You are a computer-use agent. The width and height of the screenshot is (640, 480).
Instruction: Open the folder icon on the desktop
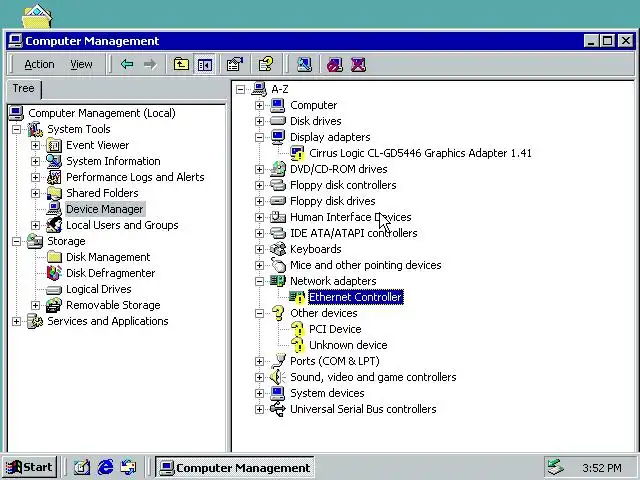37,16
